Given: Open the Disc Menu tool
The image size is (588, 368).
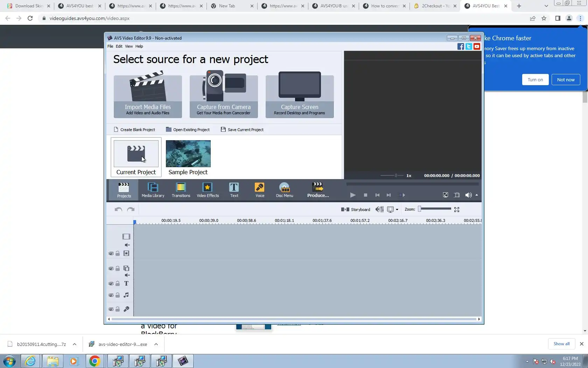Looking at the screenshot, I should click(285, 190).
